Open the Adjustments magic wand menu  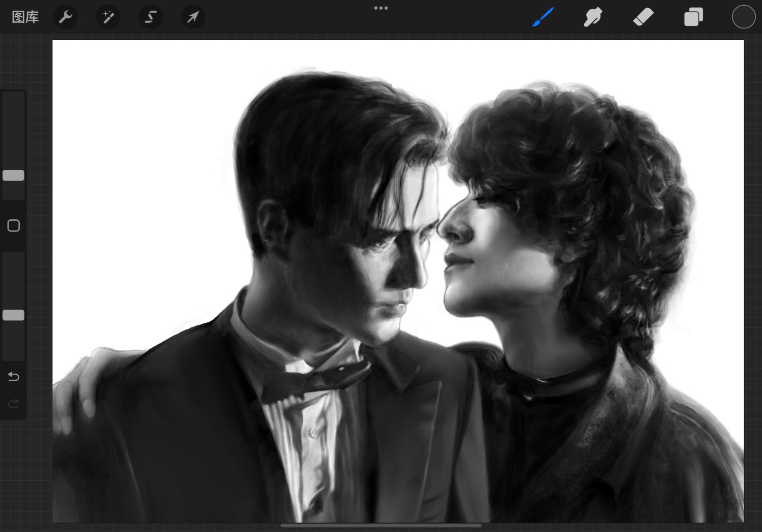[108, 17]
